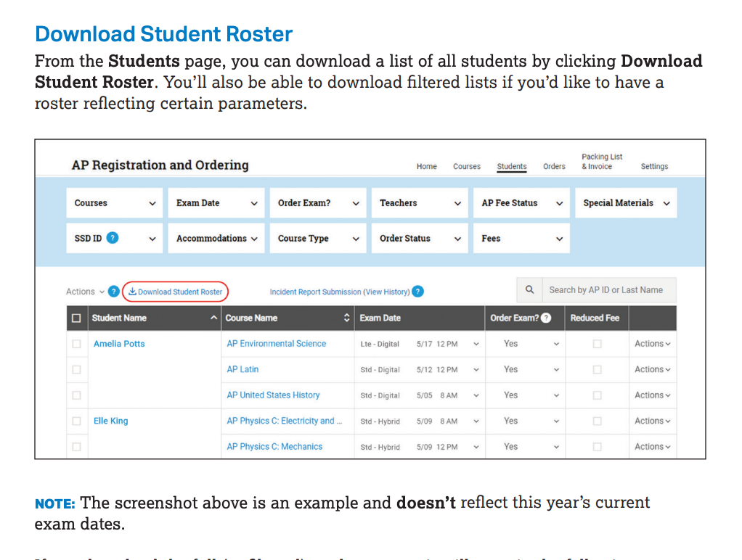Click the Student Name sort caret icon

pyautogui.click(x=213, y=318)
